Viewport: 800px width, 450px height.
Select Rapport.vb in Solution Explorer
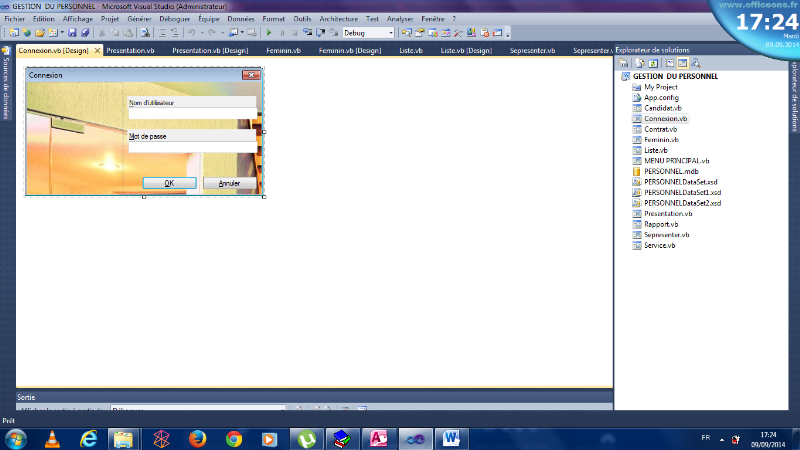(661, 224)
